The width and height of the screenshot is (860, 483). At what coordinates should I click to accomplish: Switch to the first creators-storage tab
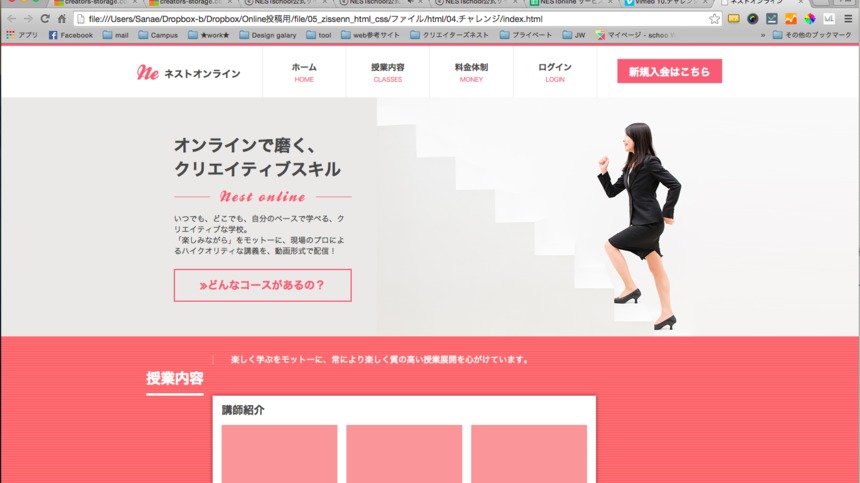click(x=94, y=3)
